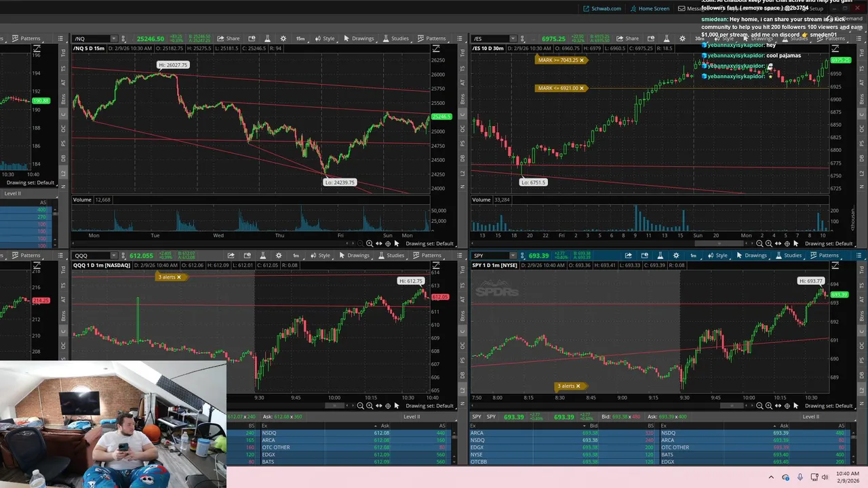This screenshot has height=488, width=868.
Task: Click alert clock icon on QQQ chart toolbar
Action: pyautogui.click(x=247, y=256)
